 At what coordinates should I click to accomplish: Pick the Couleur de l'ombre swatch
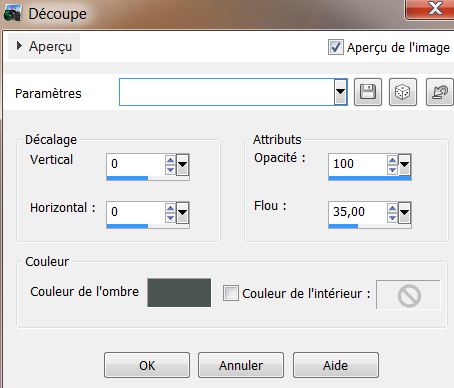pos(179,293)
